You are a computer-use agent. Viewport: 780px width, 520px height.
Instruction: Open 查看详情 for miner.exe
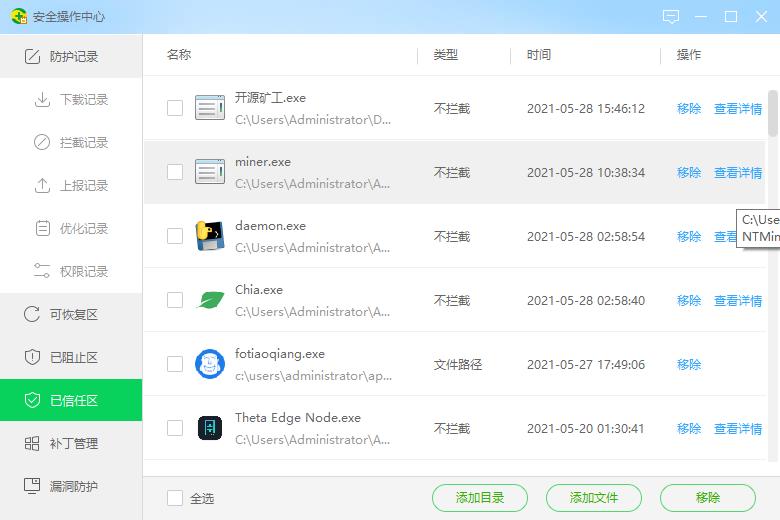[738, 173]
